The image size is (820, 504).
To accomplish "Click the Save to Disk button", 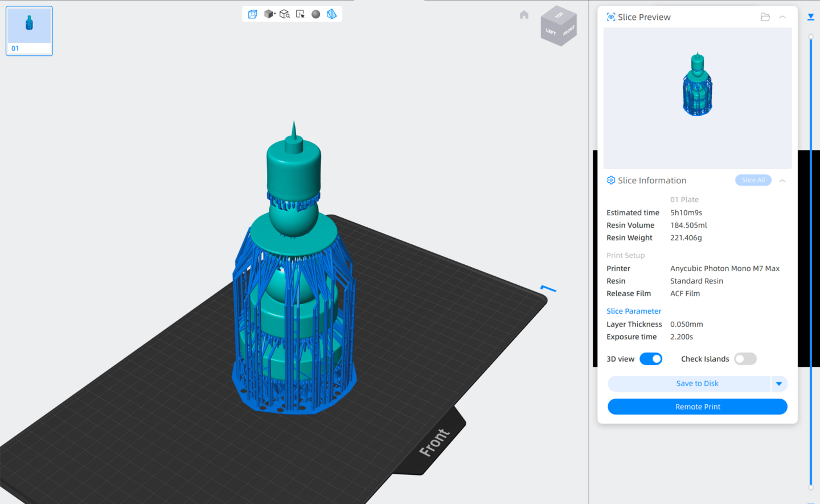I will coord(689,384).
